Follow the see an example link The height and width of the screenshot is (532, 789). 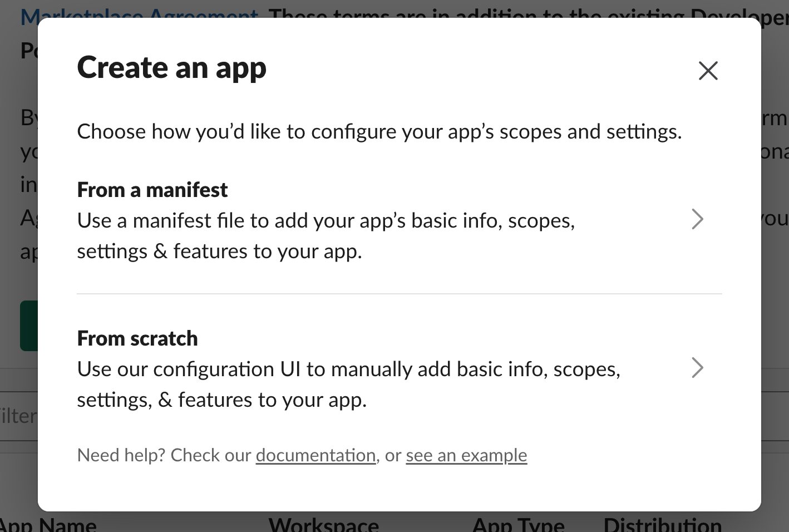[466, 455]
